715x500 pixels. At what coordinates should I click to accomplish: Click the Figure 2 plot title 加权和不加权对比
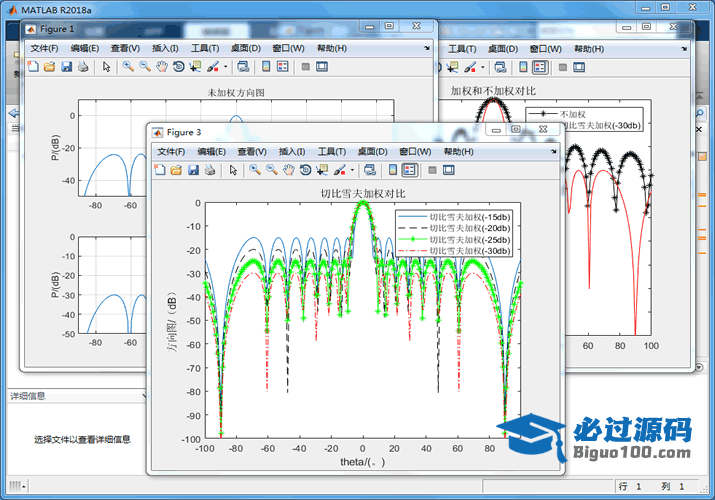tap(493, 91)
